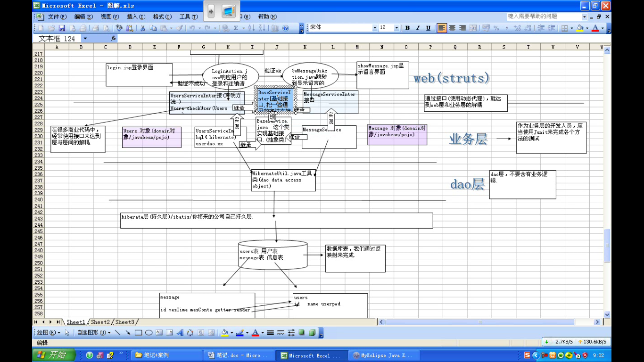Sort ascending with A-Z icon

coord(251,28)
